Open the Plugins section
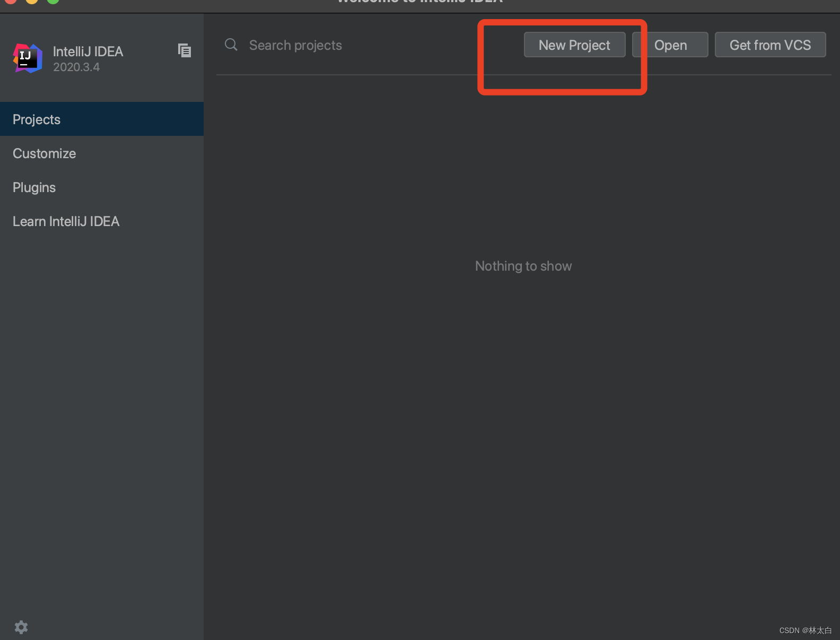Screen dimensions: 840x640 point(102,187)
